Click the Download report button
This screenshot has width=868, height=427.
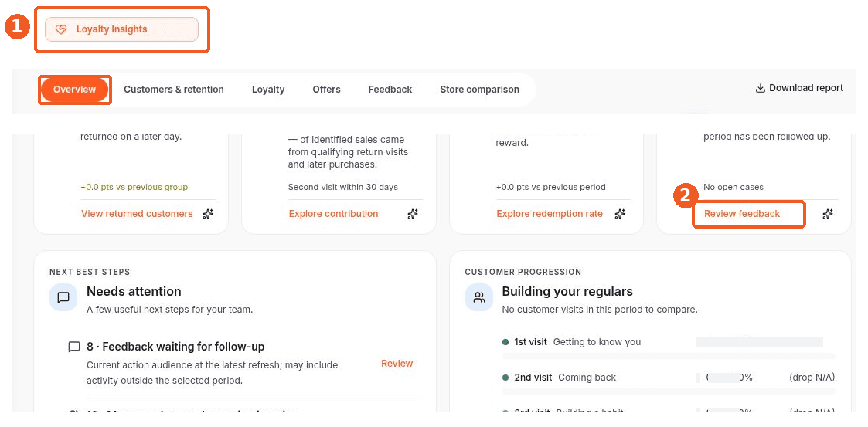click(x=799, y=88)
